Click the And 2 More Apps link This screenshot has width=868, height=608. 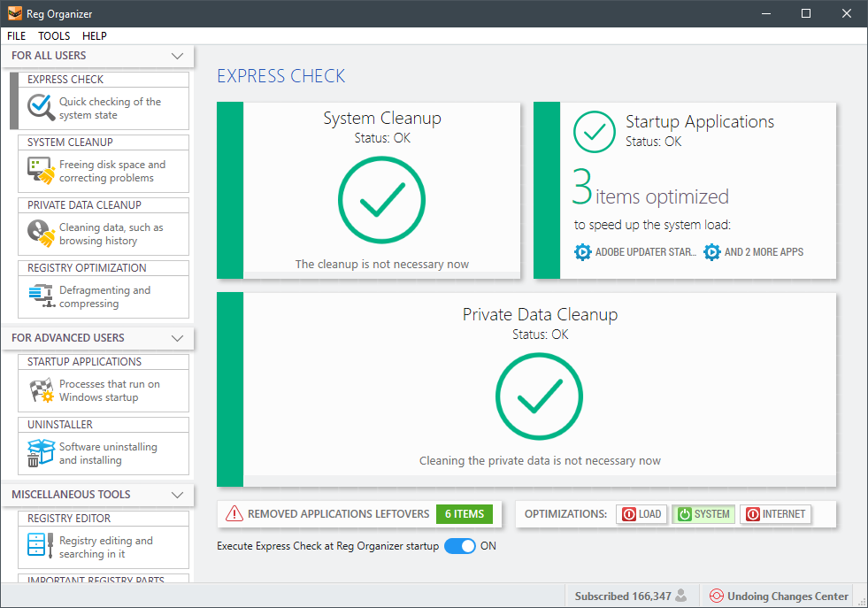[x=764, y=252]
